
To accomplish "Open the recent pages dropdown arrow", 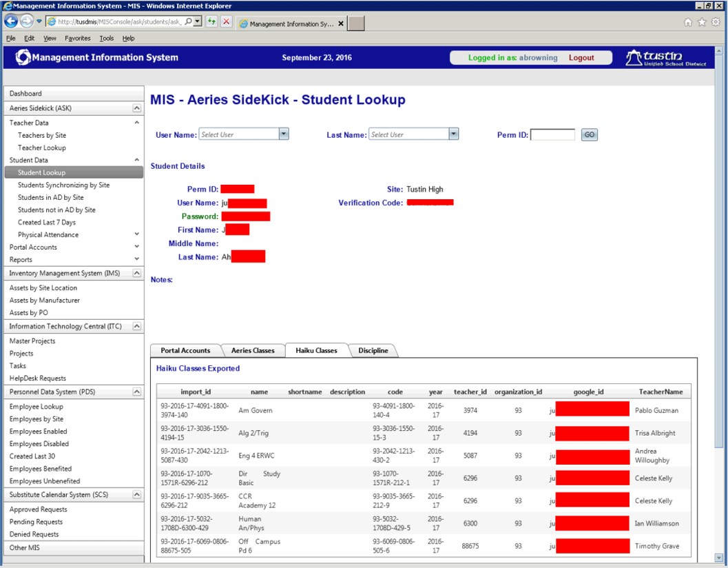I will (39, 21).
